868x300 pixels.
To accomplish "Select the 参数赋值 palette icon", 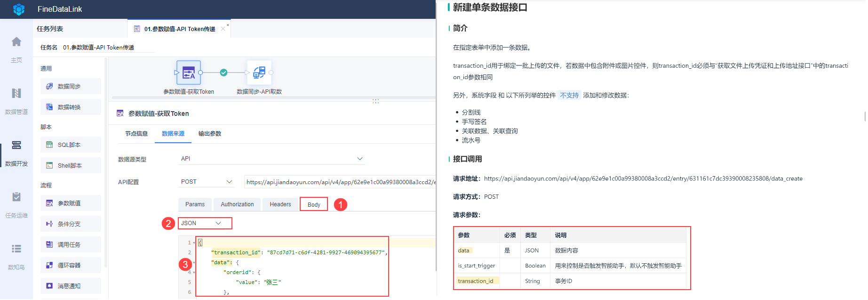I will (x=49, y=203).
